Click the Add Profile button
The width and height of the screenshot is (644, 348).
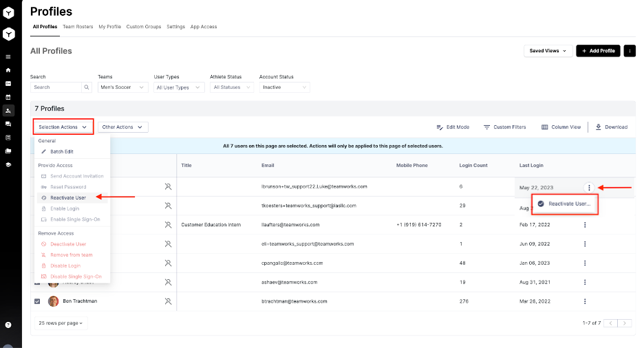[598, 51]
